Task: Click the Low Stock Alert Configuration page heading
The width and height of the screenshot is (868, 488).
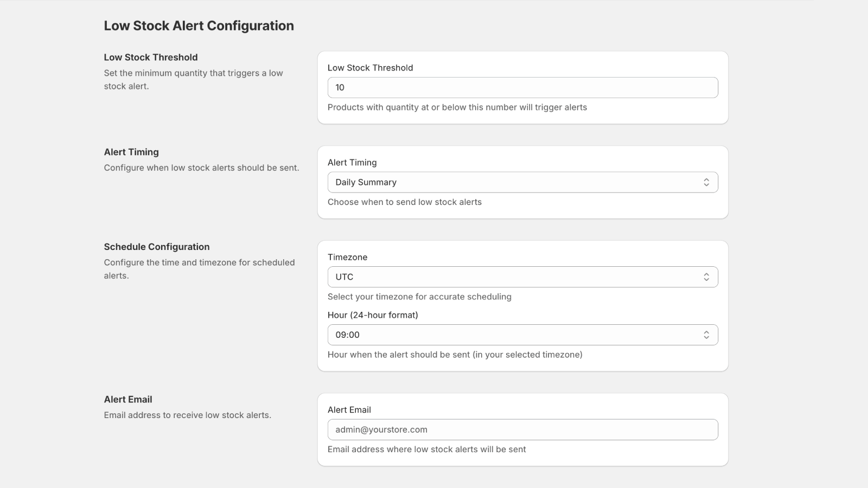Action: click(199, 25)
